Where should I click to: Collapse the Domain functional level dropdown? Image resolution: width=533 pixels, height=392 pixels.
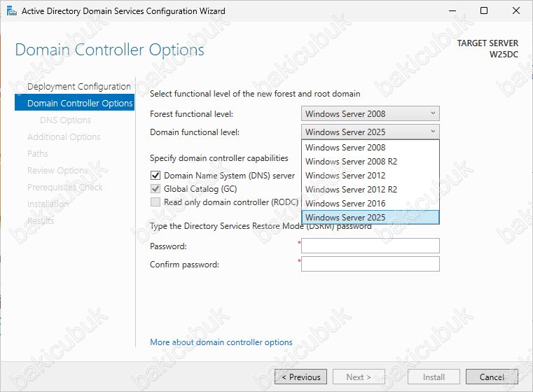pyautogui.click(x=371, y=132)
